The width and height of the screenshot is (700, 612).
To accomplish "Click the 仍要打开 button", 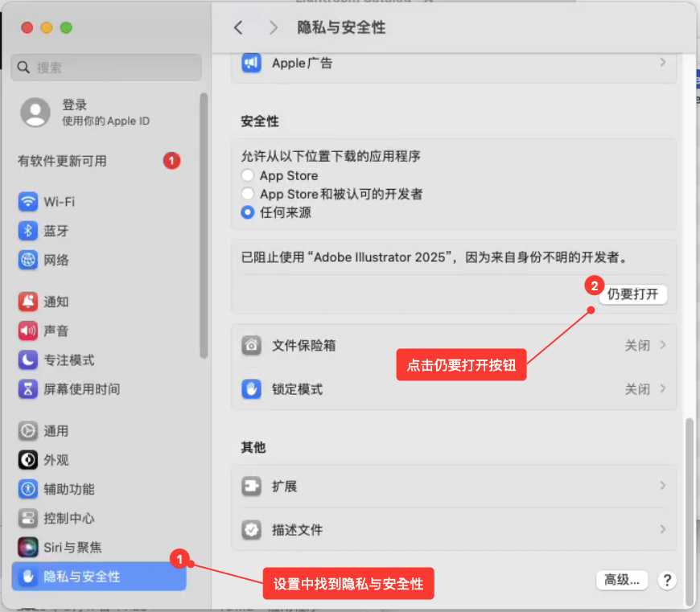I will coord(633,294).
